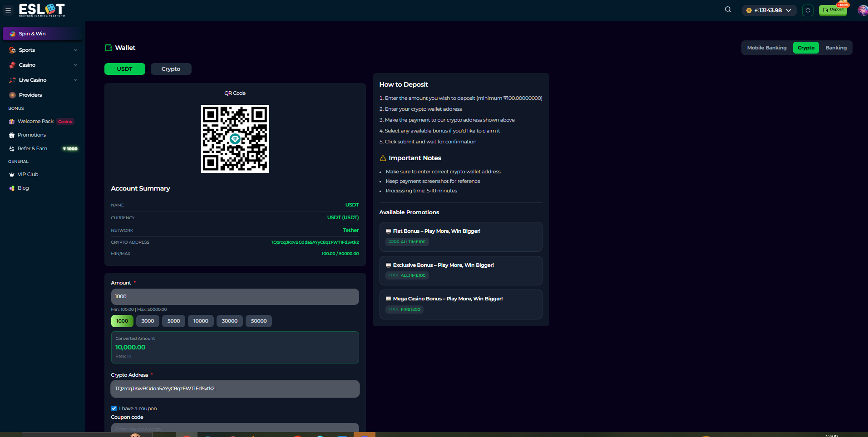Screen dimensions: 868x437
Task: Click the Sports sidebar icon
Action: pos(12,50)
